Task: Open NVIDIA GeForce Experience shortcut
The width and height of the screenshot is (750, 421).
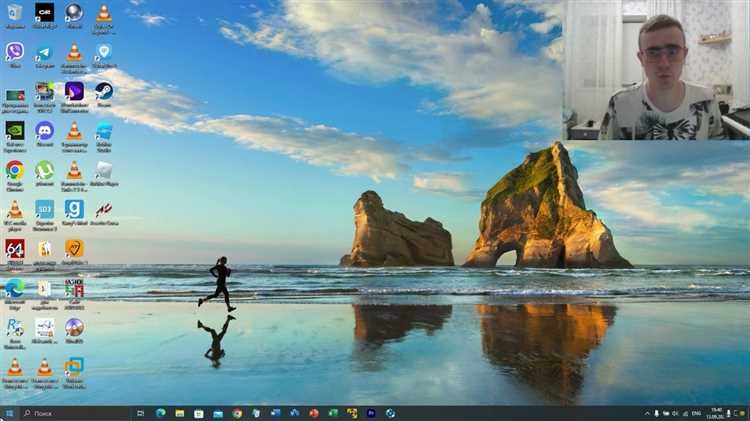Action: (15, 131)
